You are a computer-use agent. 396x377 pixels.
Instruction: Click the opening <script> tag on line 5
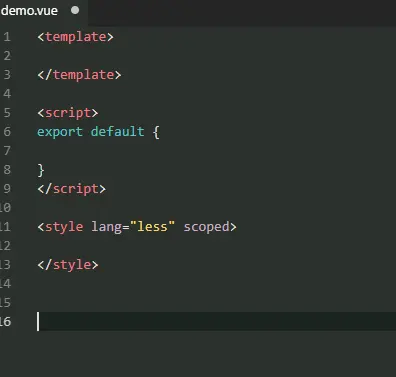pos(68,113)
